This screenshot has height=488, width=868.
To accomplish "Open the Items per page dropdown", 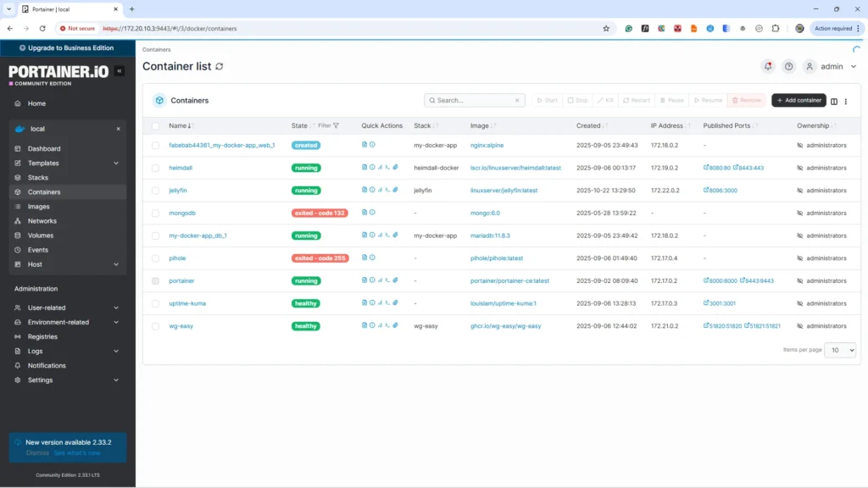I will pyautogui.click(x=840, y=350).
